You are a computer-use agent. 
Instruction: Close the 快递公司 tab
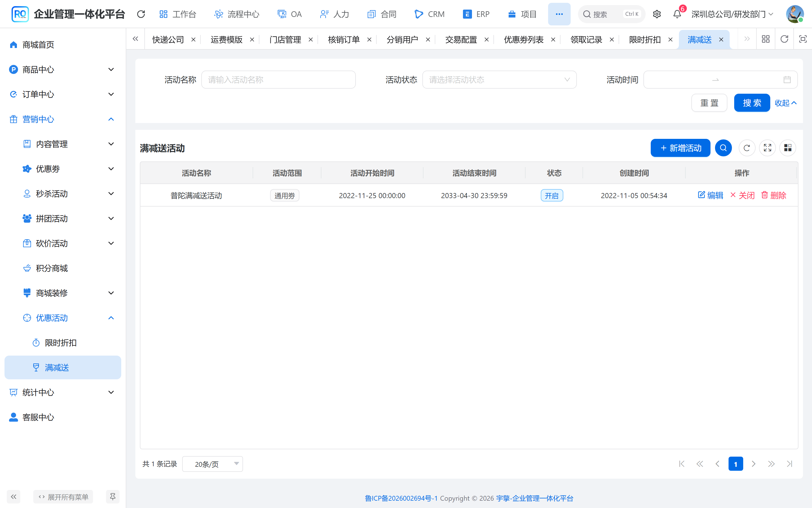(x=193, y=40)
